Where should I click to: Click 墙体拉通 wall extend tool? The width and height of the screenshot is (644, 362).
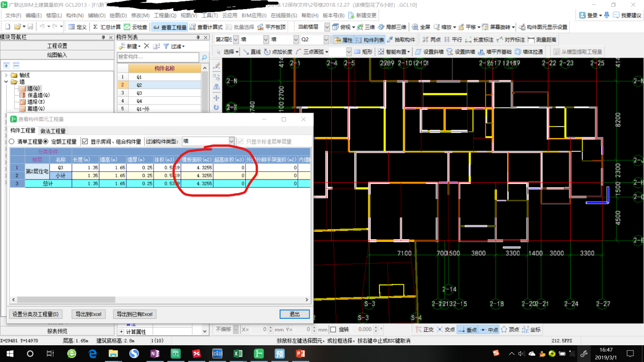529,52
